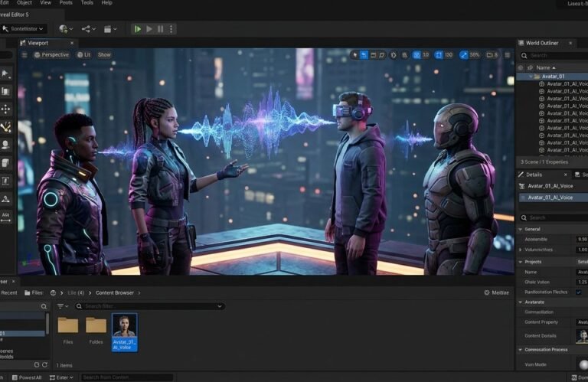This screenshot has width=588, height=382.
Task: Click the Show button in viewport
Action: (x=104, y=54)
